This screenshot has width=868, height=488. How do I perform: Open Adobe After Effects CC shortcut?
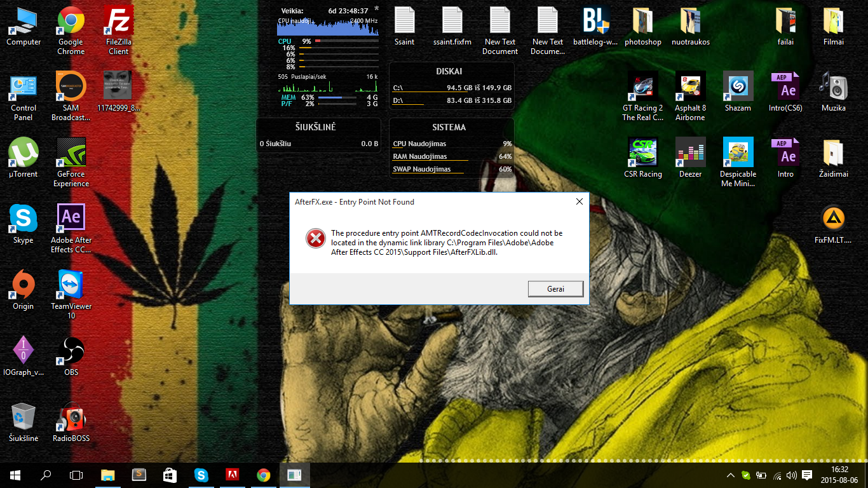[71, 229]
